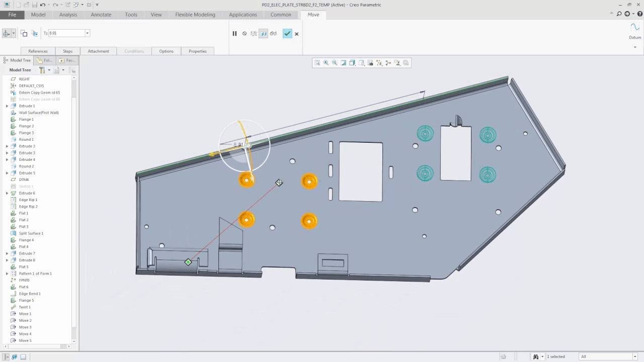The height and width of the screenshot is (362, 644).
Task: Click the Zoom In icon
Action: pyautogui.click(x=326, y=63)
